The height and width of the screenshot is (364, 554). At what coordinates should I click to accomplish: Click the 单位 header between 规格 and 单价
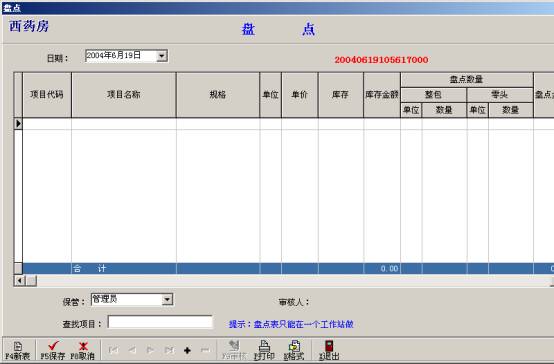coord(271,95)
